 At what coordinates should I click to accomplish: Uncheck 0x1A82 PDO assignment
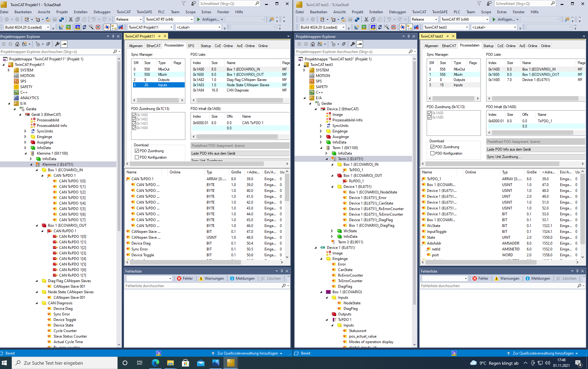[134, 119]
